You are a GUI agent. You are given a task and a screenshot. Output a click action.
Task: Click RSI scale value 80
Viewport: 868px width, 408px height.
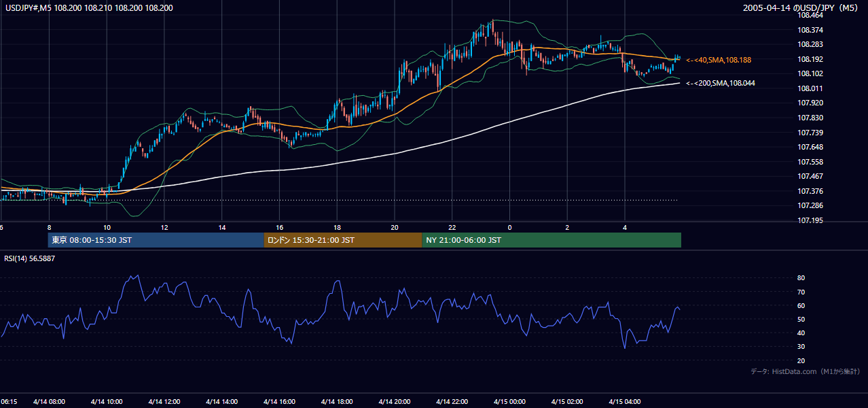tap(801, 278)
